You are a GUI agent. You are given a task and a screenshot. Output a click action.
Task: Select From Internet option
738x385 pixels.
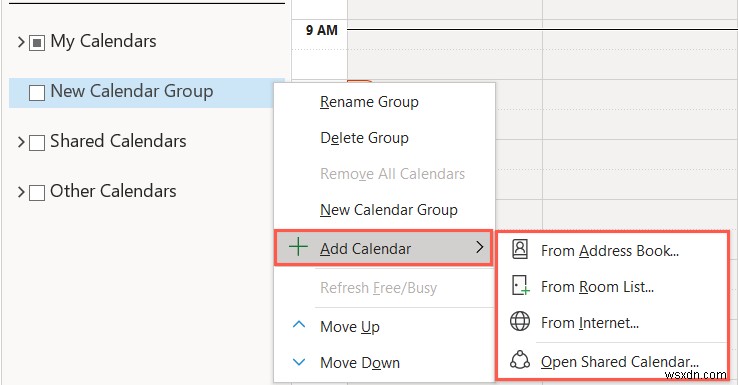612,323
